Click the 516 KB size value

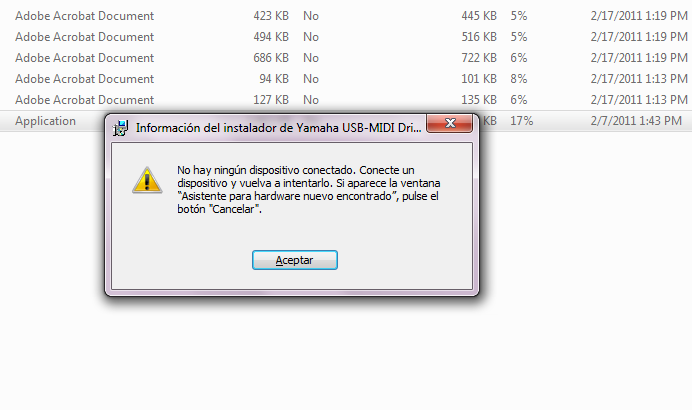coord(479,37)
